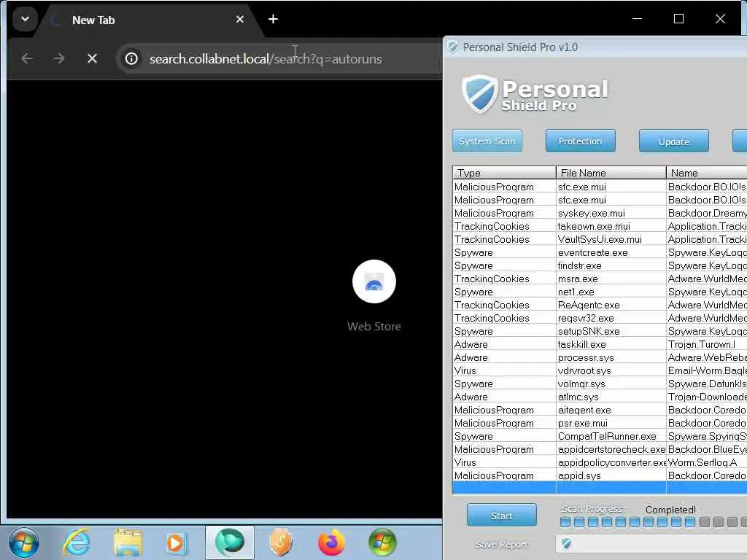Open the Windows Start menu orb
Viewport: 747px width, 560px height.
click(x=24, y=542)
